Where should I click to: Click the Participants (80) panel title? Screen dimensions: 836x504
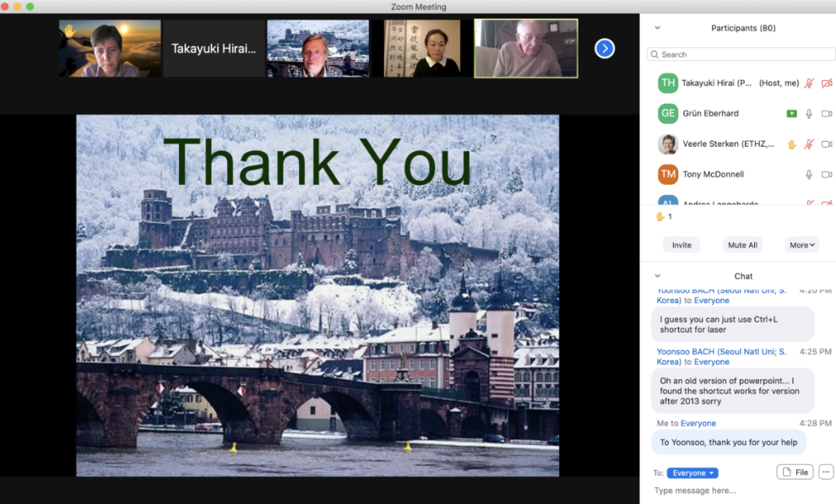coord(743,28)
